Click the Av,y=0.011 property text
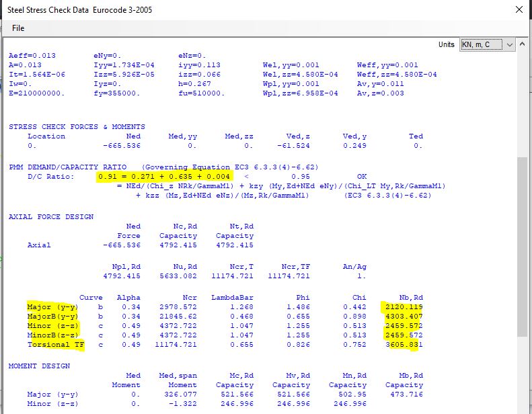Screen dimensions: 532x414 point(381,84)
